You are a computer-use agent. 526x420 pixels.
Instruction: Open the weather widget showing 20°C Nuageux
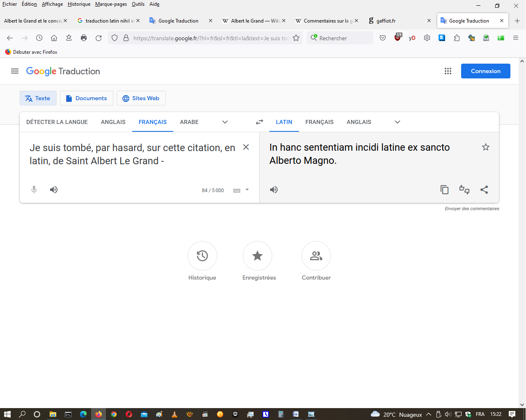pyautogui.click(x=396, y=414)
